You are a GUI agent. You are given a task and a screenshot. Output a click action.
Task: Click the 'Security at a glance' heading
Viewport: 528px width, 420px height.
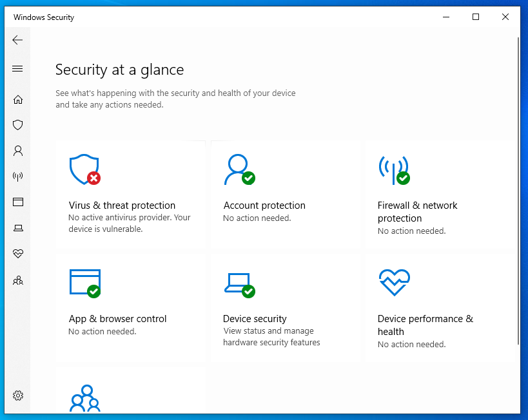click(x=119, y=70)
